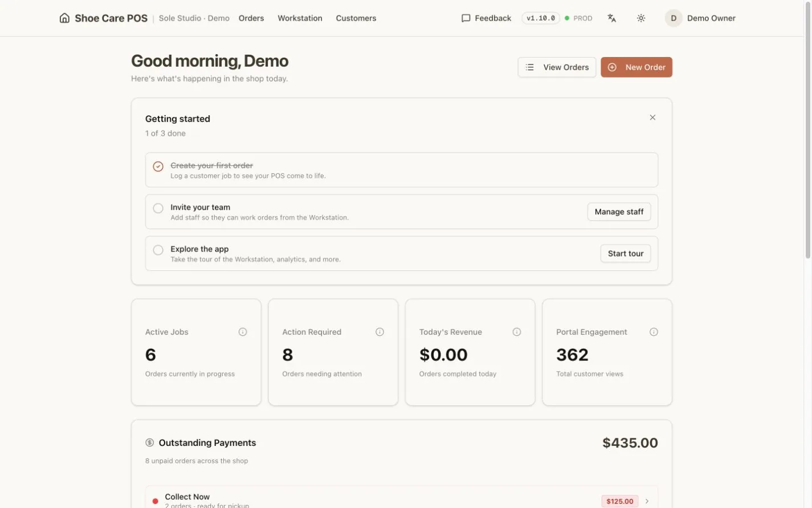Click the $435.00 outstanding total
Screen dimensions: 812x508
(x=630, y=443)
